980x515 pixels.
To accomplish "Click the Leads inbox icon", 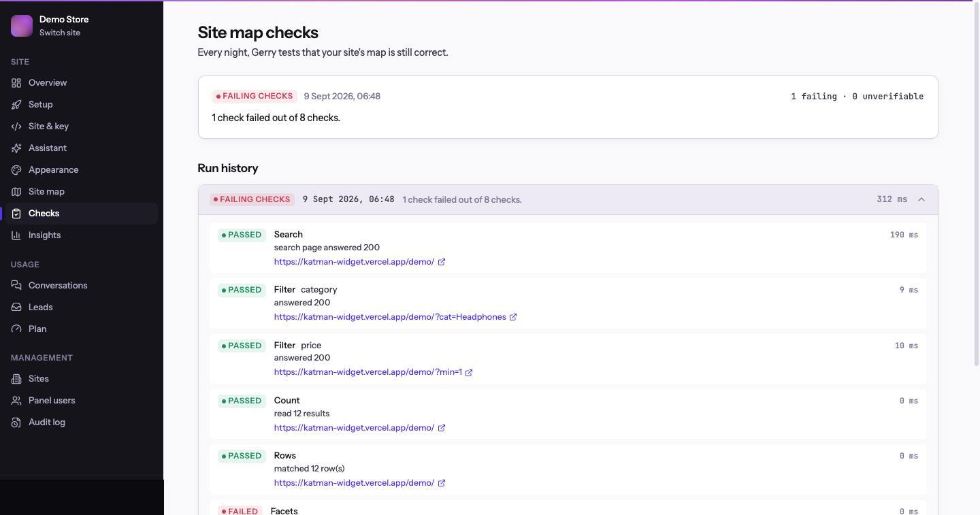I will click(16, 308).
